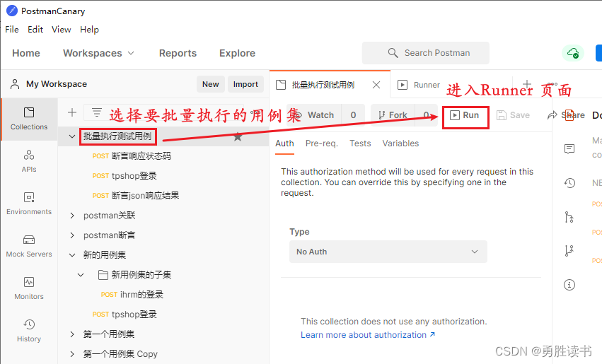Open the Edit menu

[x=35, y=30]
